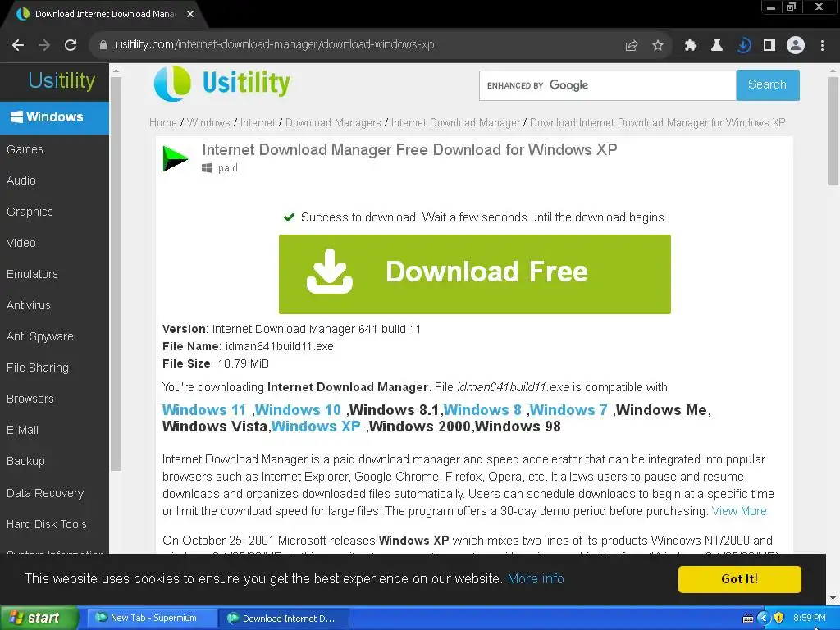Toggle the side panel icon
The image size is (840, 630).
tap(769, 46)
